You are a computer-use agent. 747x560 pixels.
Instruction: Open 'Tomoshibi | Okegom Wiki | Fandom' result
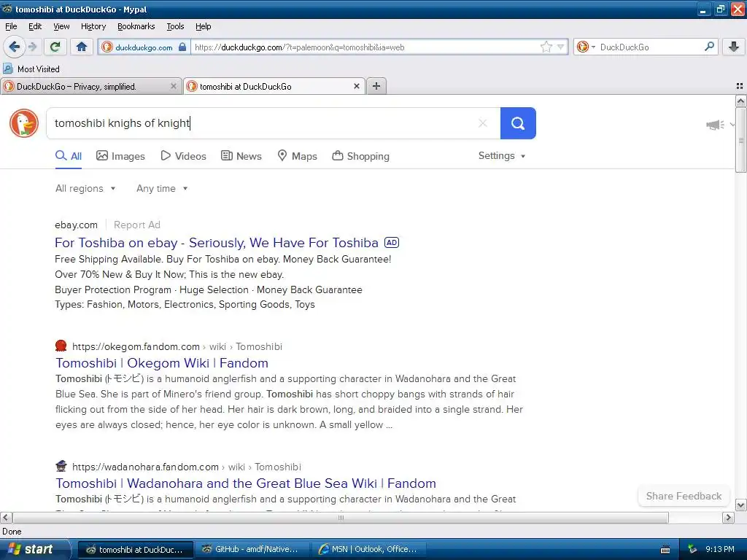[x=162, y=363]
